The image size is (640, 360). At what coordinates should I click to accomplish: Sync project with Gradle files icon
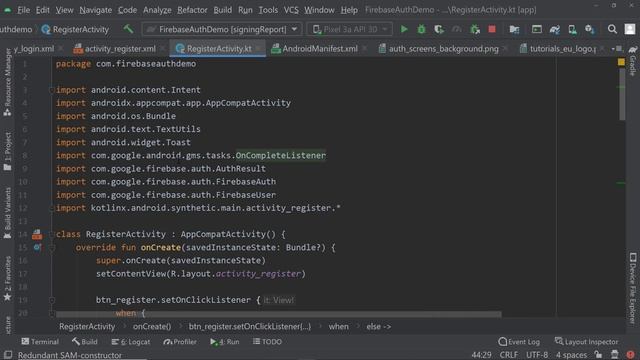[x=554, y=29]
